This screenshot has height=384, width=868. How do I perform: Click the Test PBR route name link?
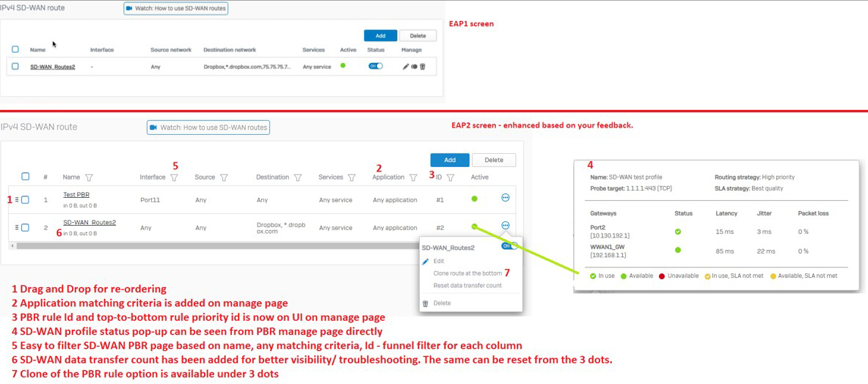76,195
